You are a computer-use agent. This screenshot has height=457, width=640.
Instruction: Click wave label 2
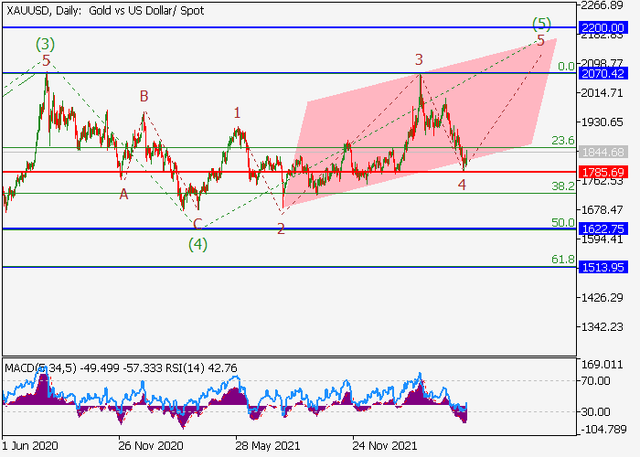[x=281, y=229]
